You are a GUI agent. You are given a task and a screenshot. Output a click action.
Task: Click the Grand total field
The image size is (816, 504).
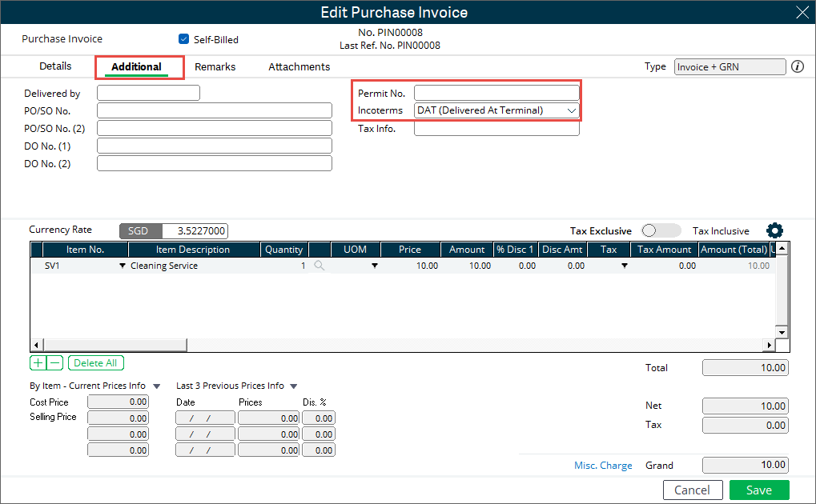(x=746, y=465)
